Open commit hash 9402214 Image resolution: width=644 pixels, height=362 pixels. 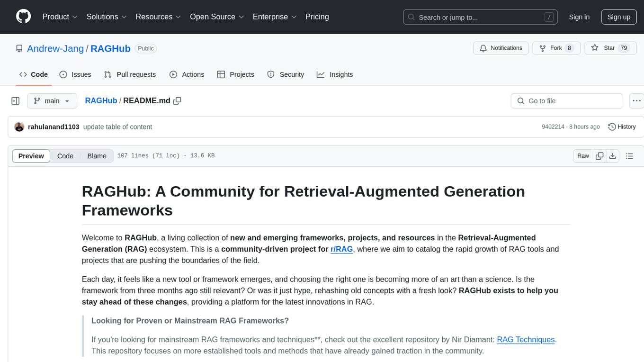point(553,127)
